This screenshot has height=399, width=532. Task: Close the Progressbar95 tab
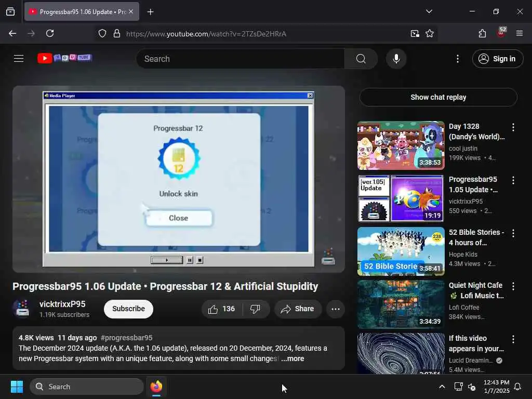coord(131,11)
